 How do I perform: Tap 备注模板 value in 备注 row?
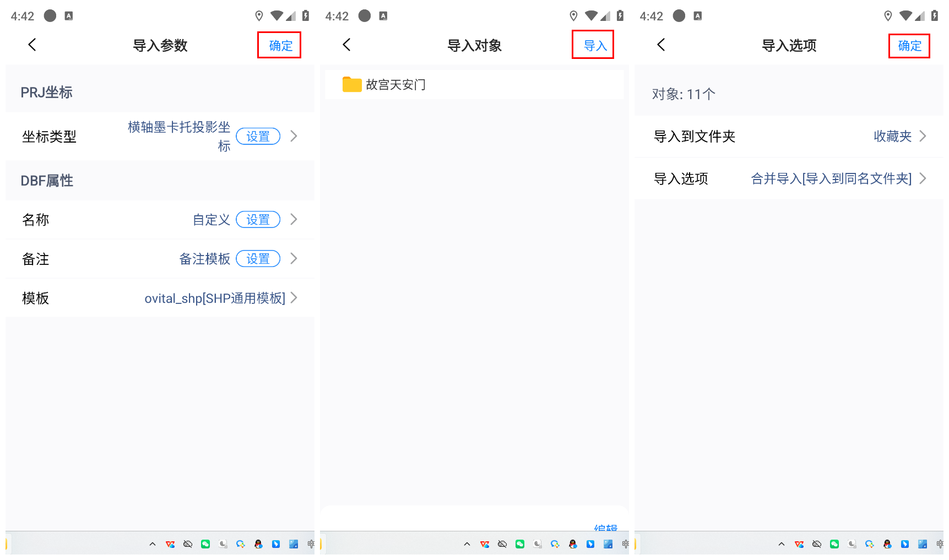(205, 258)
